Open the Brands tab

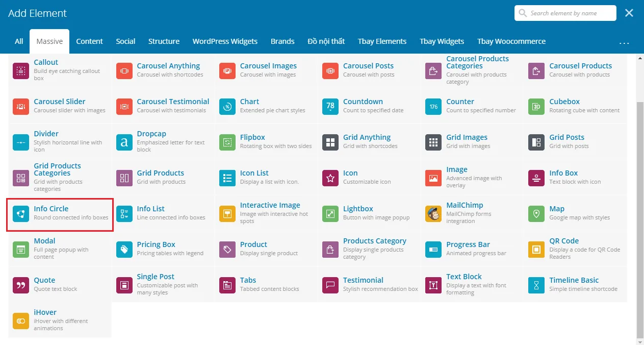pos(282,41)
